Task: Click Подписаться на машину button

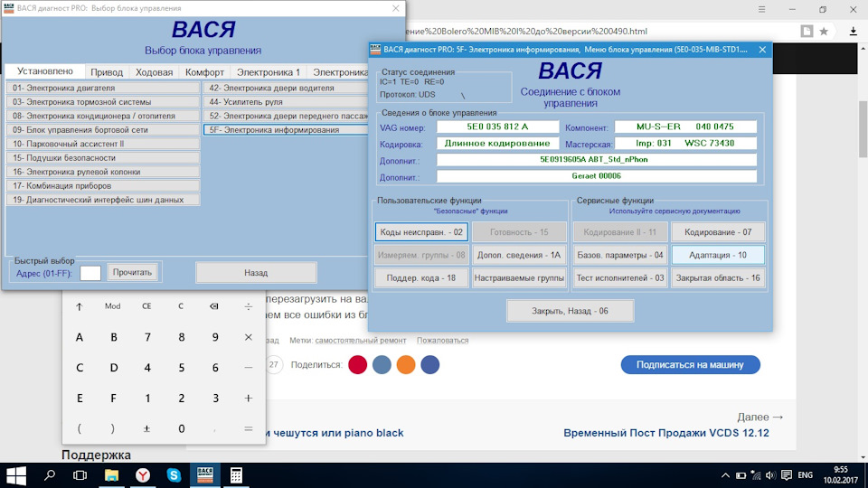Action: click(x=690, y=364)
